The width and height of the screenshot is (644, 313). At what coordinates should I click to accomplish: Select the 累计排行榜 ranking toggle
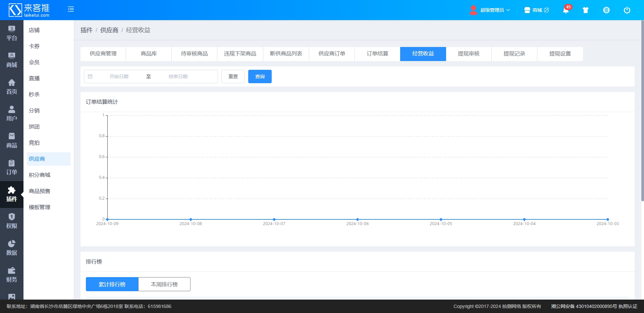point(112,284)
